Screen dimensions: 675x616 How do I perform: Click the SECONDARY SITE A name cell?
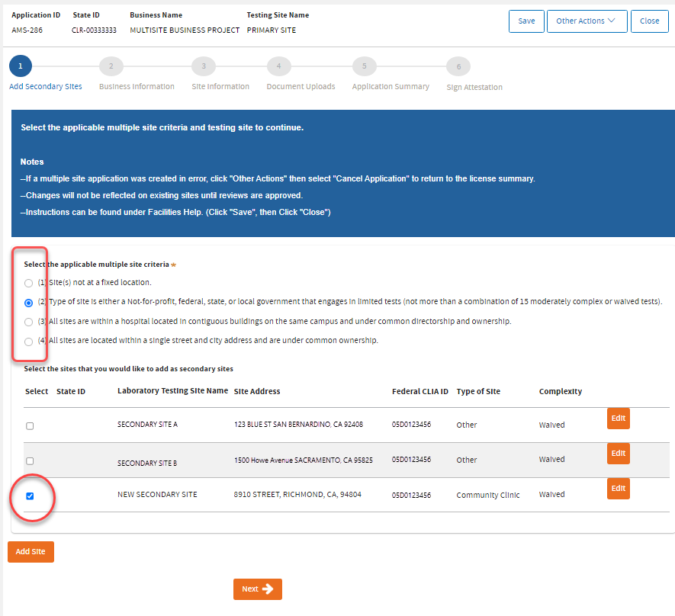click(x=148, y=424)
